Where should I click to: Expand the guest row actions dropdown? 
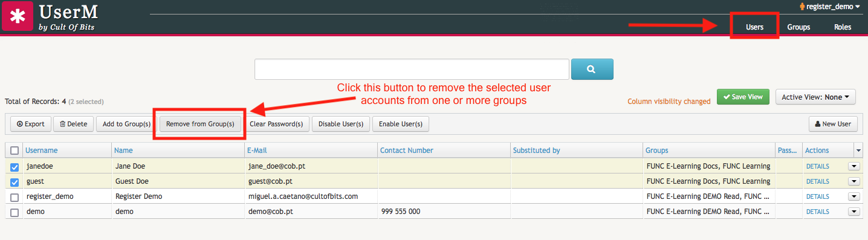tap(853, 181)
